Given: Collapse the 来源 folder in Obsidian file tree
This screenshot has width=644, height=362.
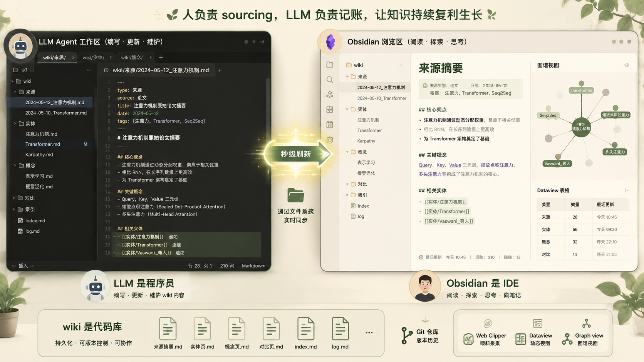Looking at the screenshot, I should click(347, 77).
